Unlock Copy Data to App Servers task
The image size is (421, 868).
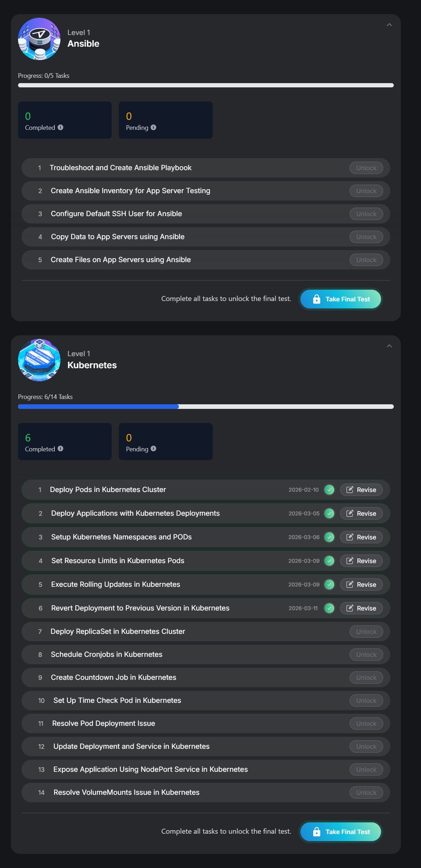pyautogui.click(x=366, y=237)
